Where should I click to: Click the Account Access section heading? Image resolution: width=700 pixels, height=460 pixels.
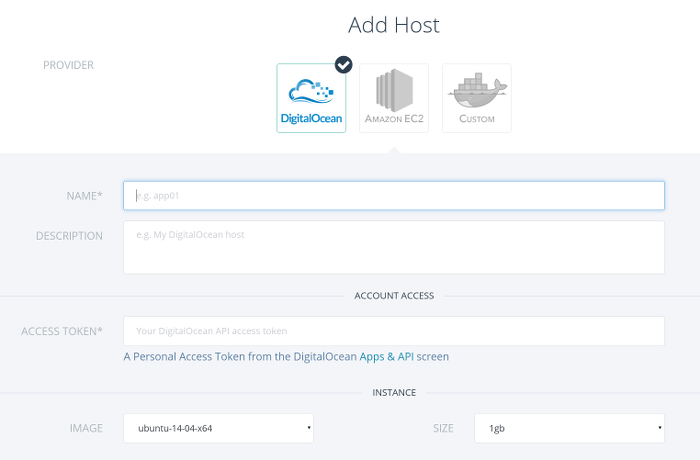394,296
